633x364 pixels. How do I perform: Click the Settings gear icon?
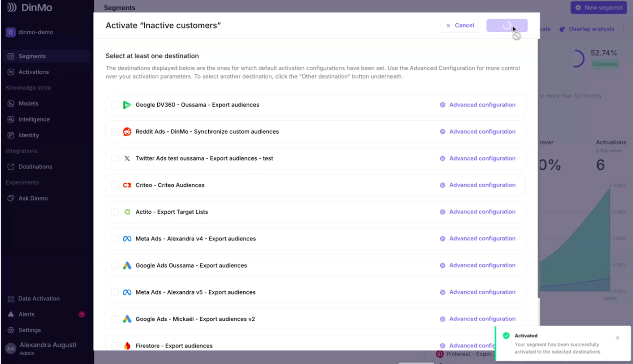point(11,330)
